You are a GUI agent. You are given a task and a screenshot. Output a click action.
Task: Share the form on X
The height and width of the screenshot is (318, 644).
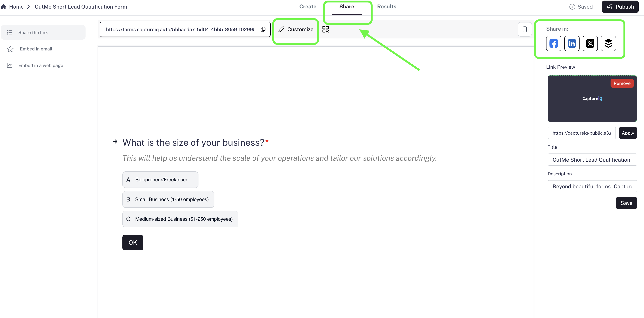(590, 43)
